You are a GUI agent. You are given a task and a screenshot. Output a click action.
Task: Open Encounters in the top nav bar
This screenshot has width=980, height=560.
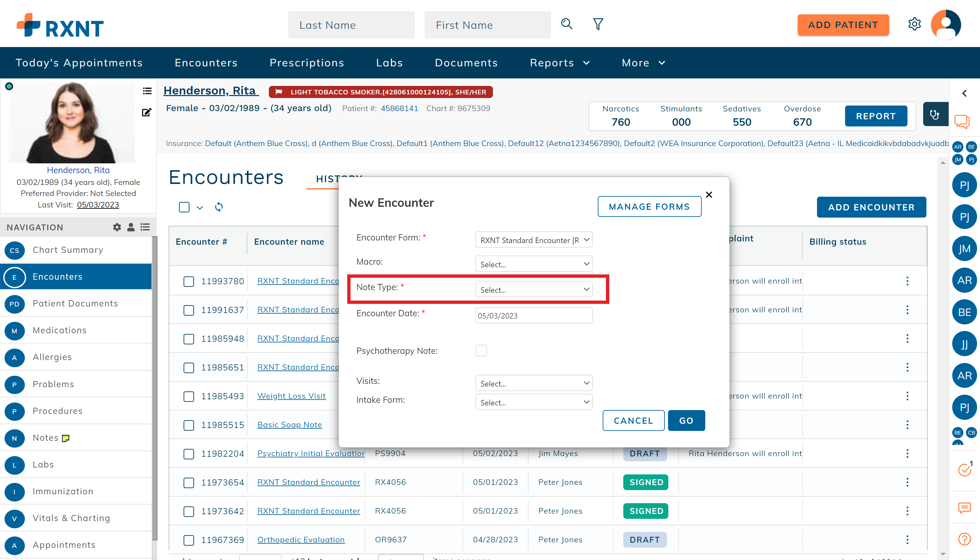[206, 63]
